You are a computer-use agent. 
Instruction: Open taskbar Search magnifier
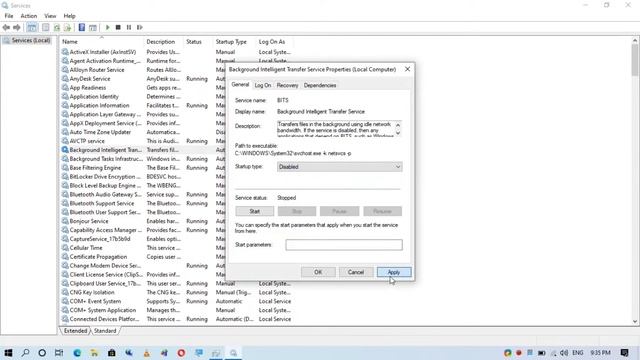pos(25,353)
